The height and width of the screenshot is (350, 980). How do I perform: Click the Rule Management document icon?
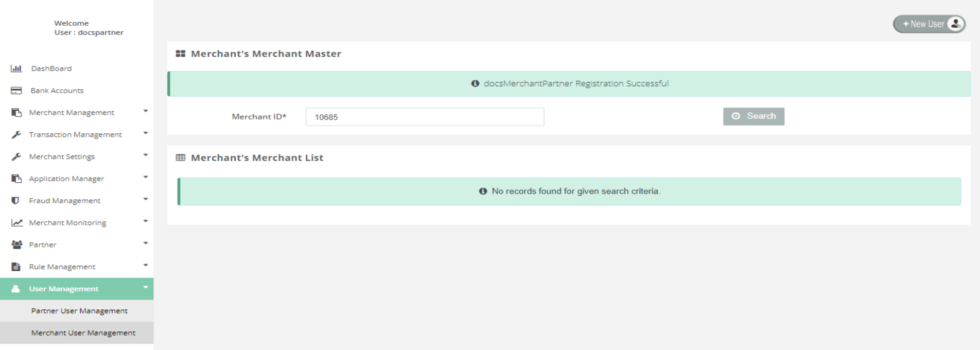click(16, 267)
